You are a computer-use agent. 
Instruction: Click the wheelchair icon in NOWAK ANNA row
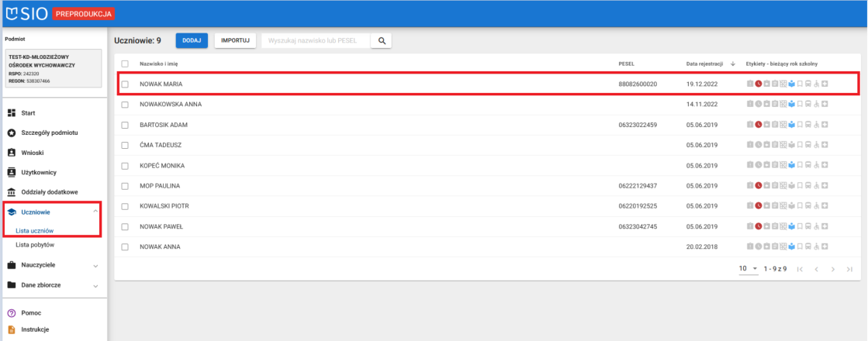pyautogui.click(x=817, y=247)
